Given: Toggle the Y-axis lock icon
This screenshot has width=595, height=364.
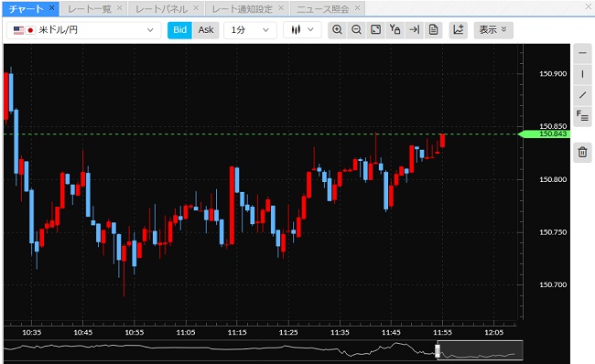Looking at the screenshot, I should coord(395,29).
